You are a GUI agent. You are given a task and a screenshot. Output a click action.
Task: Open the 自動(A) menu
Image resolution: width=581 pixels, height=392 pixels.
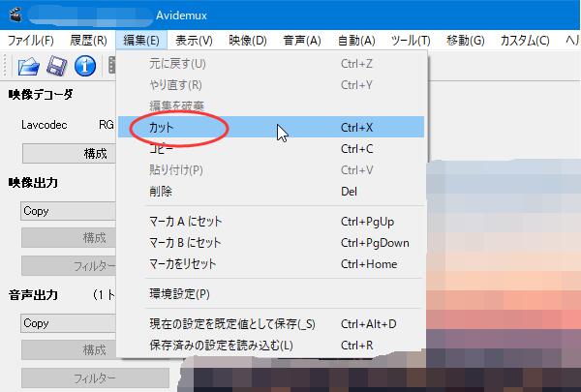point(356,40)
